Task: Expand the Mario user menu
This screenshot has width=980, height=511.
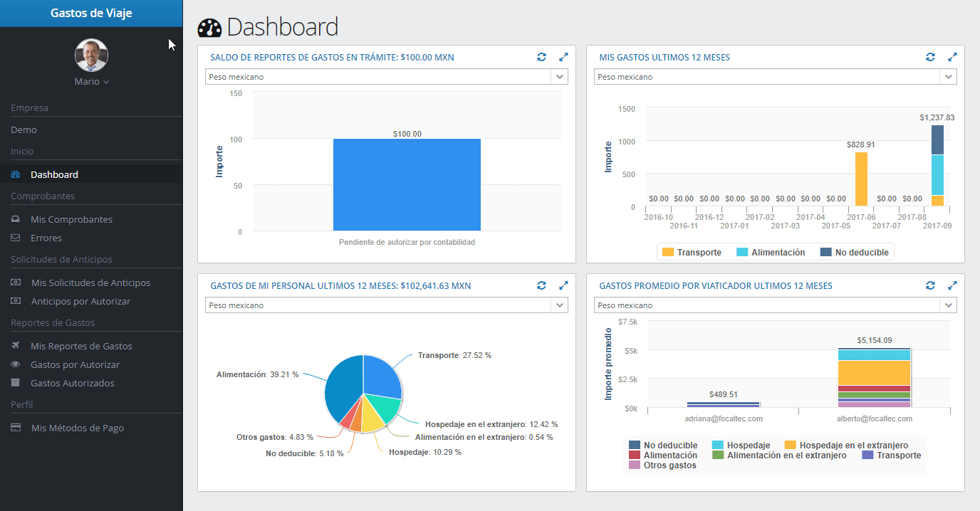Action: click(92, 82)
